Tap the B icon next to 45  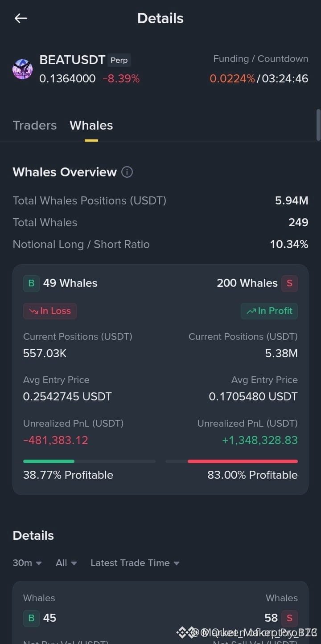31,618
